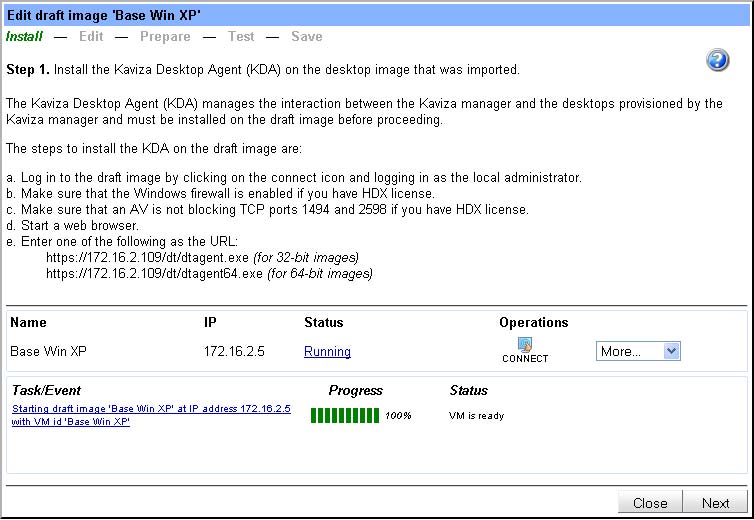Click the Name column header
Image resolution: width=754 pixels, height=520 pixels.
coord(28,322)
